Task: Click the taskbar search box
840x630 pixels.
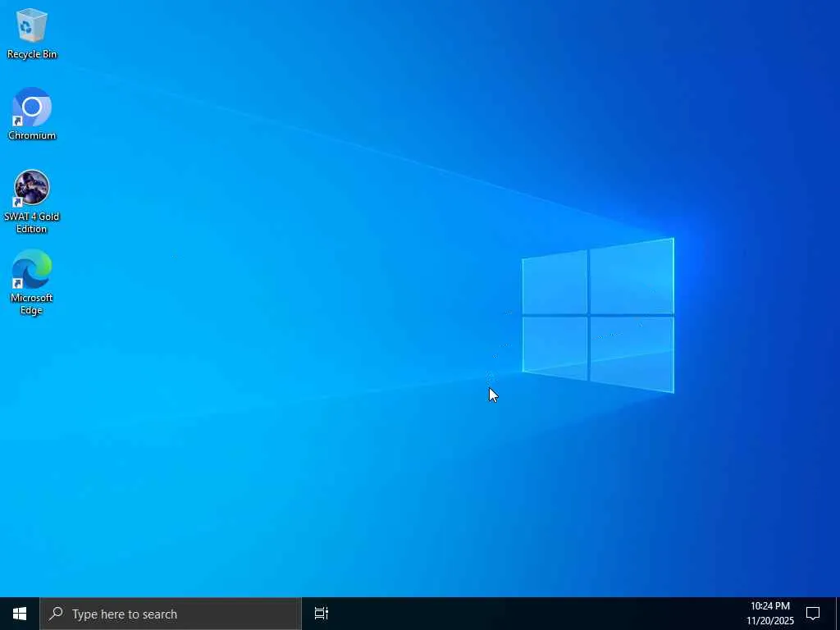Action: [171, 614]
